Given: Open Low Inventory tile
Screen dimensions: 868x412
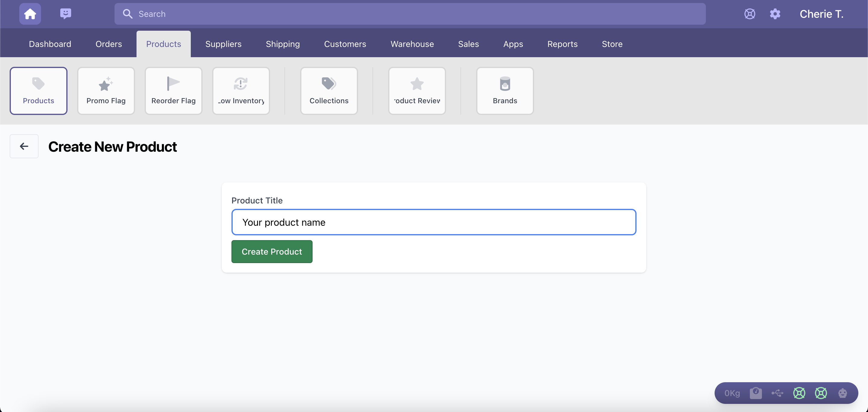Looking at the screenshot, I should (x=241, y=91).
